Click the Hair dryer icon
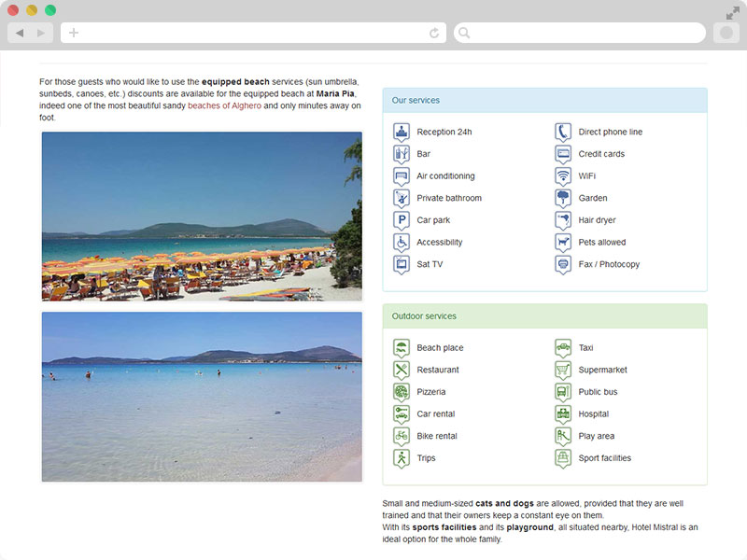The height and width of the screenshot is (560, 747). 563,219
